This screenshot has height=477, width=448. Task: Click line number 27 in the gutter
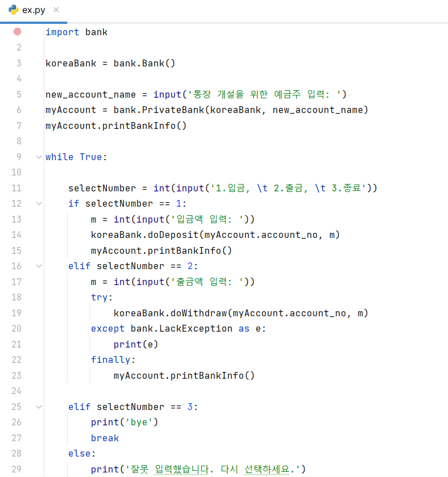coord(16,438)
